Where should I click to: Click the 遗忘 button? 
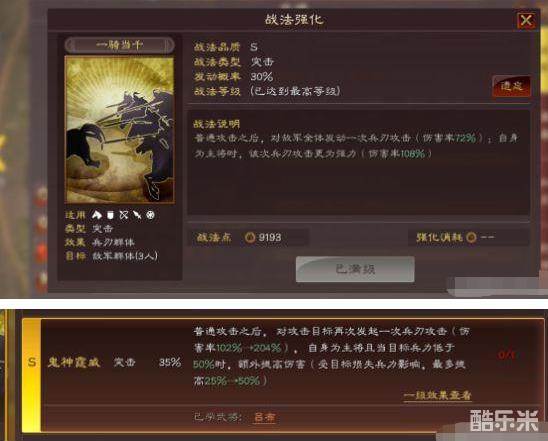click(x=512, y=86)
